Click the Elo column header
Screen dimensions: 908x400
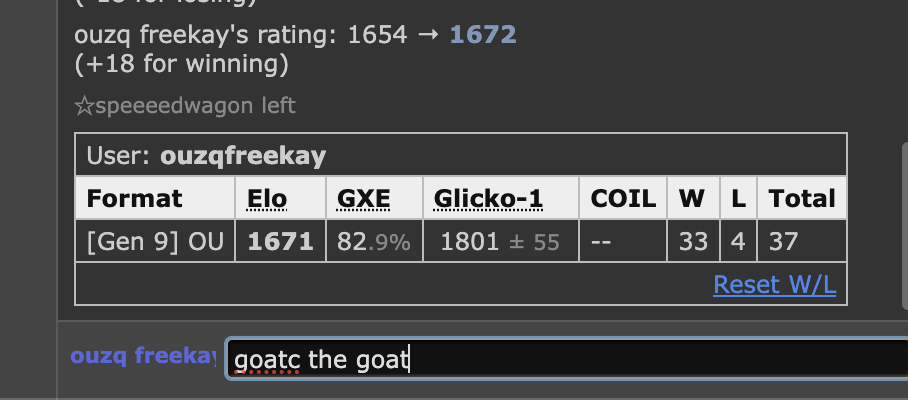click(x=267, y=199)
